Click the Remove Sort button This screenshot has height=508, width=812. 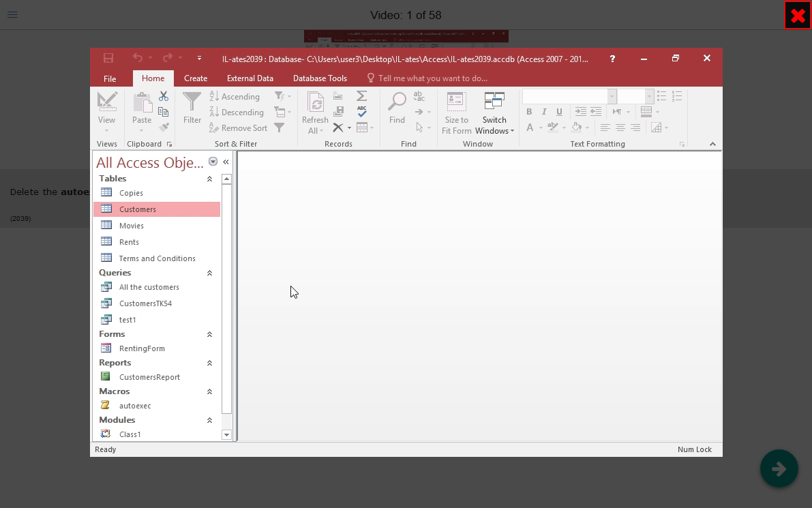(x=238, y=128)
